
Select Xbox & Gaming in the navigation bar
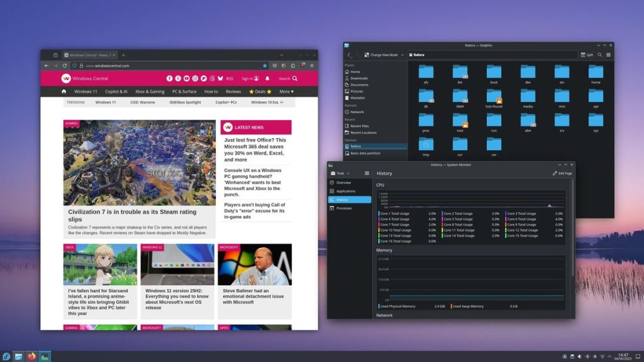click(150, 91)
